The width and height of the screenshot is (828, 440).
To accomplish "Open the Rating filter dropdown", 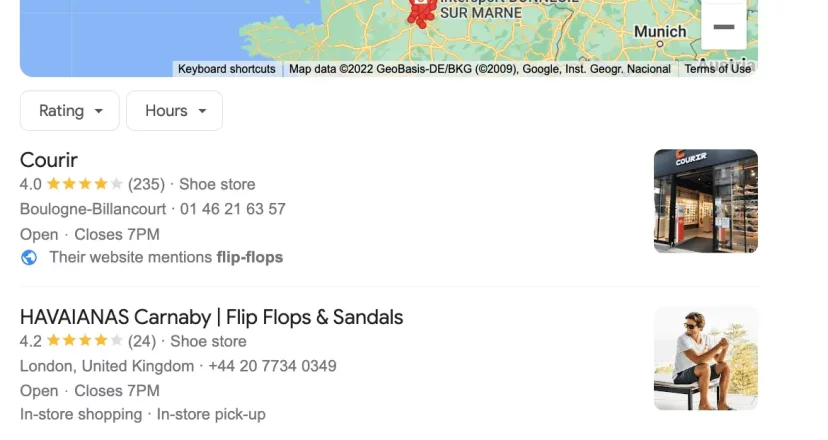I will pyautogui.click(x=70, y=110).
